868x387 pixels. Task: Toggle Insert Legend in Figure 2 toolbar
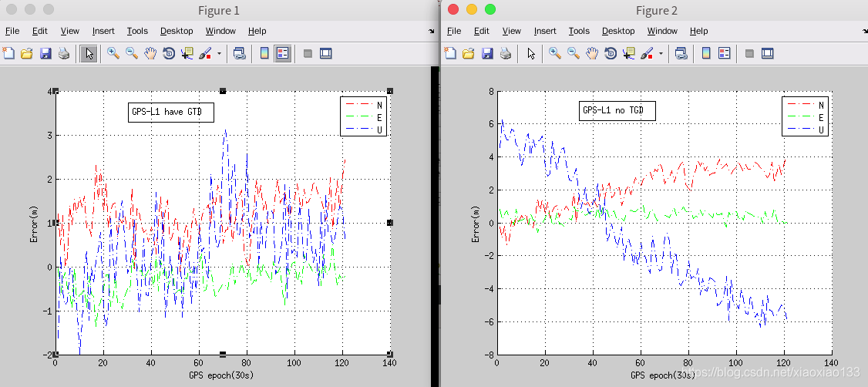pos(724,53)
